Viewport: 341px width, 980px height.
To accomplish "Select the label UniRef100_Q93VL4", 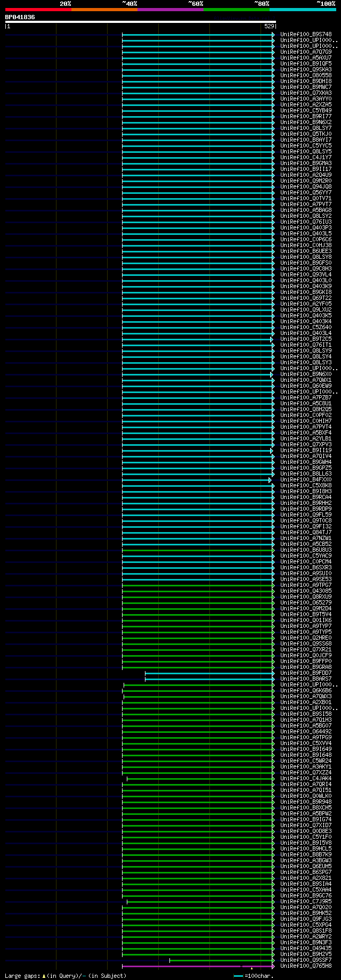I will click(306, 275).
